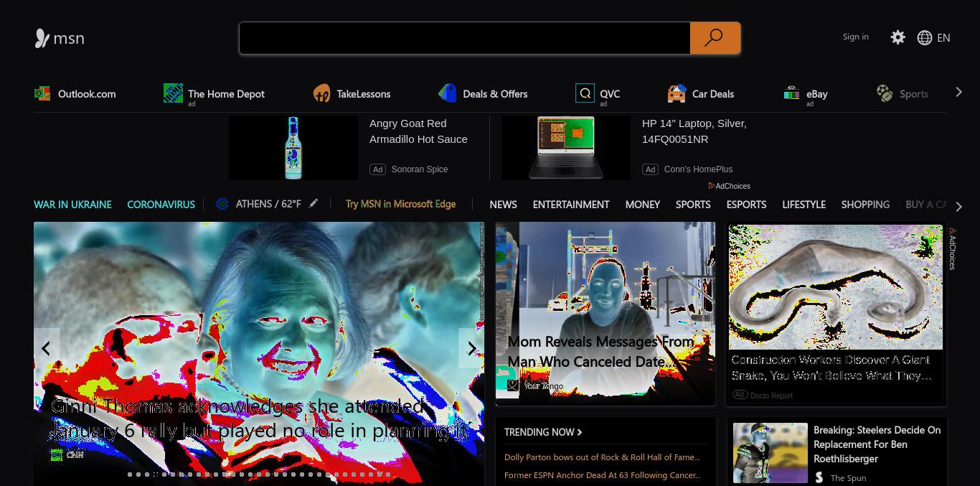Screen dimensions: 980x486
Task: Expand more shortcut links with the right arrow
Action: 958,92
